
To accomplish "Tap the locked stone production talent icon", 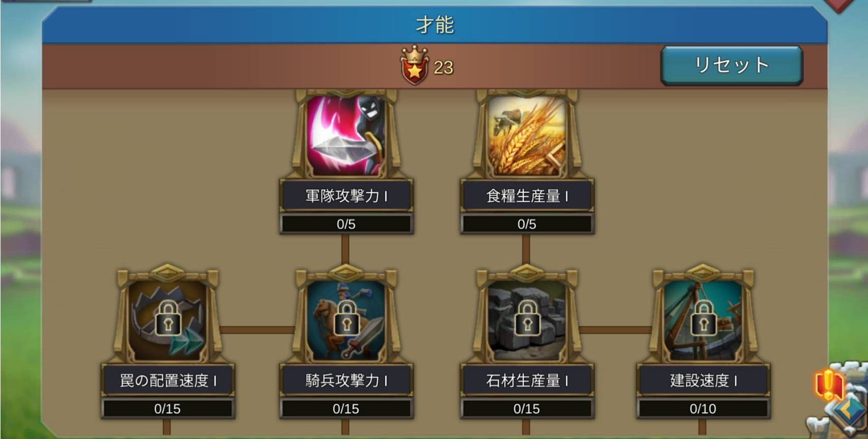I will point(527,319).
